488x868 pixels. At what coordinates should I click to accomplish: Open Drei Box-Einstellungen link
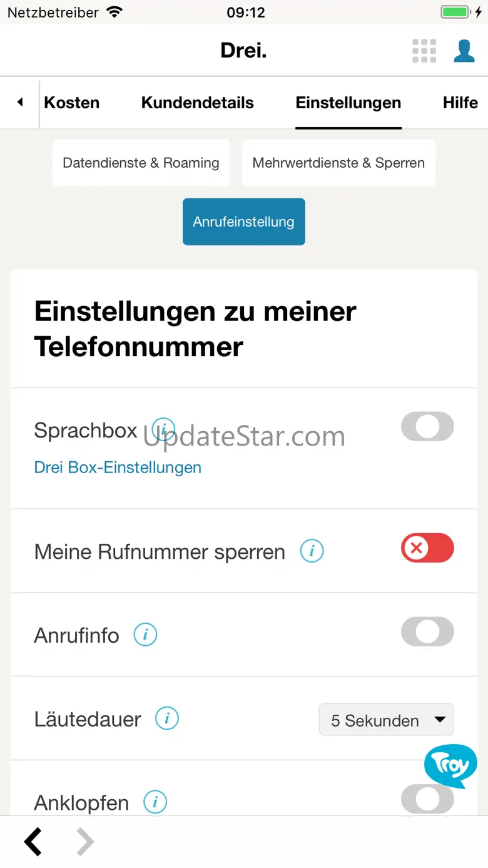(118, 467)
